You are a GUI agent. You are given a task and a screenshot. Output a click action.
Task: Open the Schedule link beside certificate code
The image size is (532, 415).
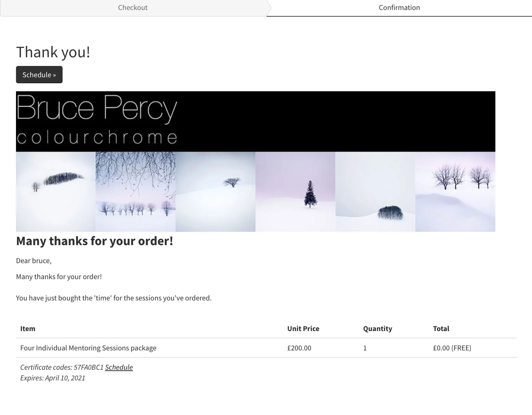[119, 367]
